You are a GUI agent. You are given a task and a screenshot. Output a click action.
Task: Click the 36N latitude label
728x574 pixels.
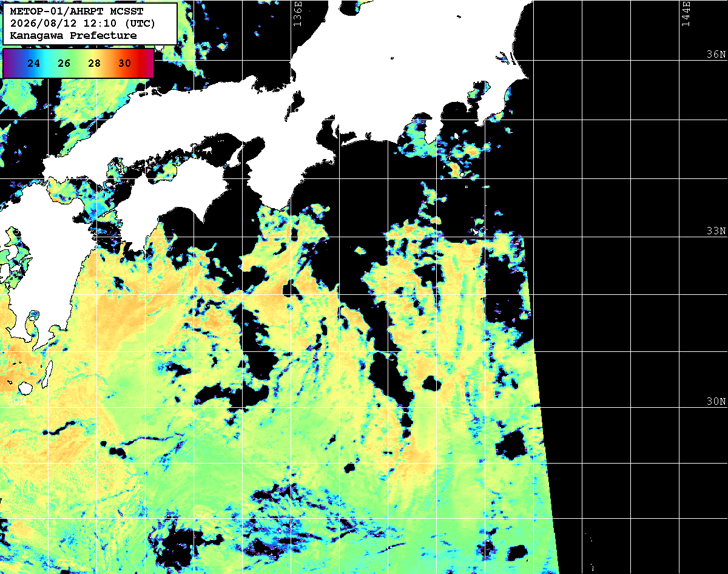click(716, 55)
